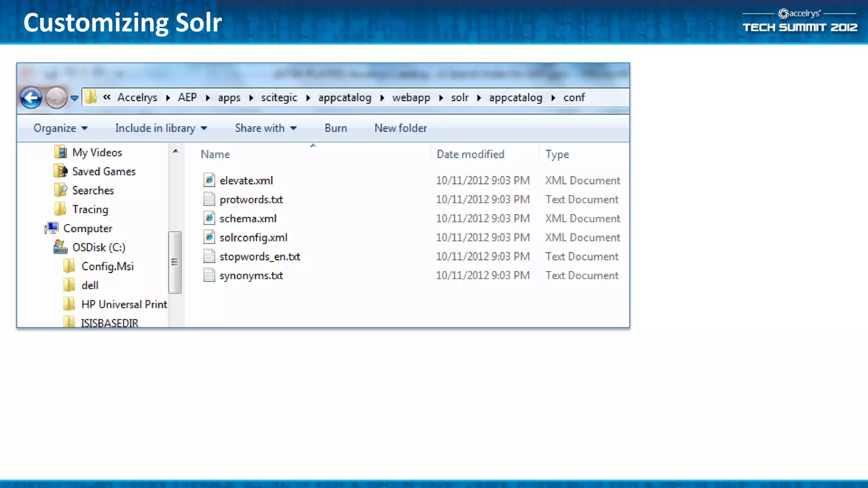
Task: Click the HP Universal Print folder icon
Action: (x=69, y=304)
